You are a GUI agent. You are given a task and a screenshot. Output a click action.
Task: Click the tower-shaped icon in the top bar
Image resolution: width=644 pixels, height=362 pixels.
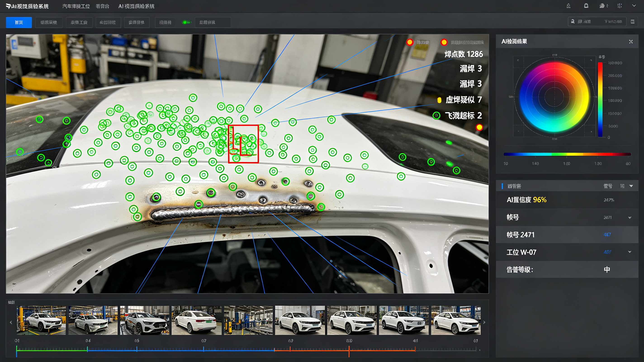click(568, 6)
